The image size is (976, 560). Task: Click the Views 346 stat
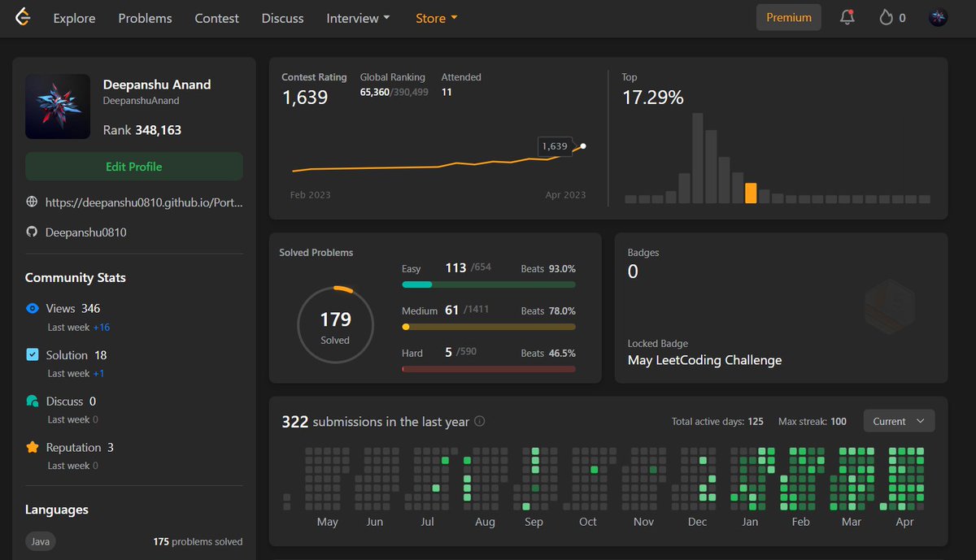(x=73, y=308)
